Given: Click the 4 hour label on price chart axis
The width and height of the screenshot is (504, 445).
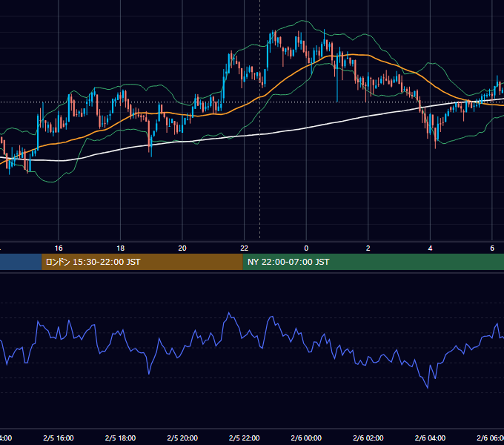Looking at the screenshot, I should [430, 248].
